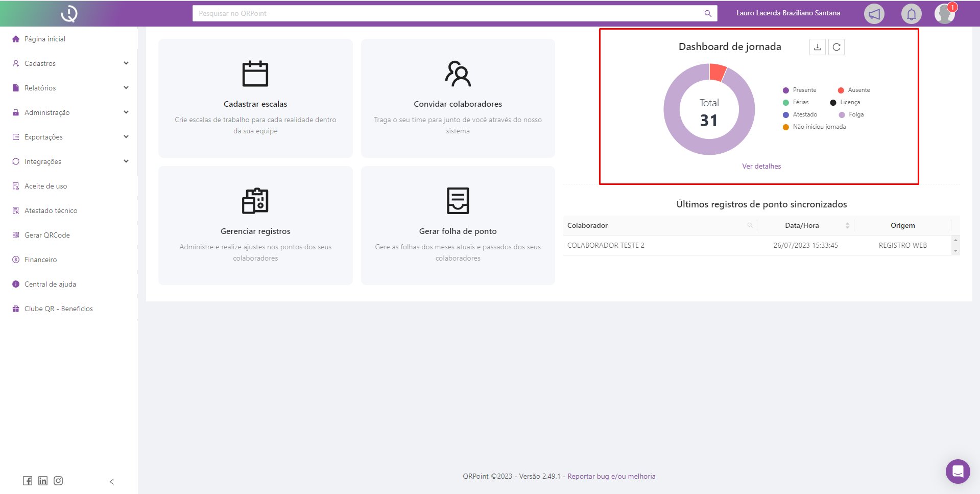Open the LinkedIn icon in sidebar footer

[x=43, y=481]
